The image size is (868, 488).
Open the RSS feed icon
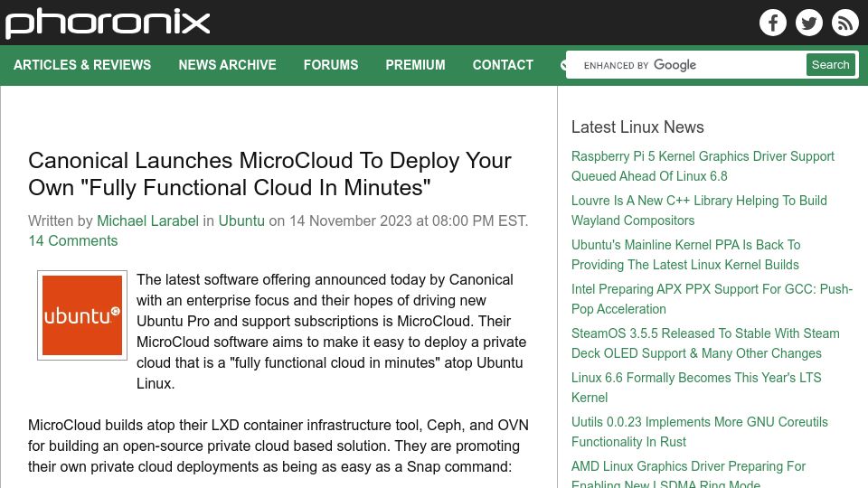(844, 23)
